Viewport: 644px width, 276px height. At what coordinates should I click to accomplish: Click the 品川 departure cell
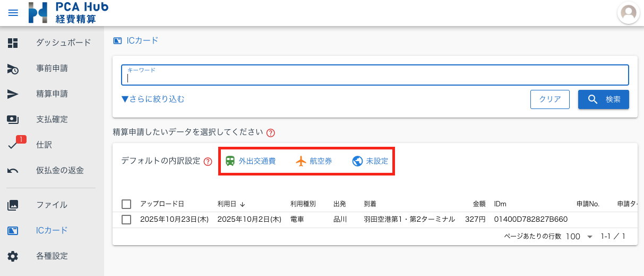(340, 219)
